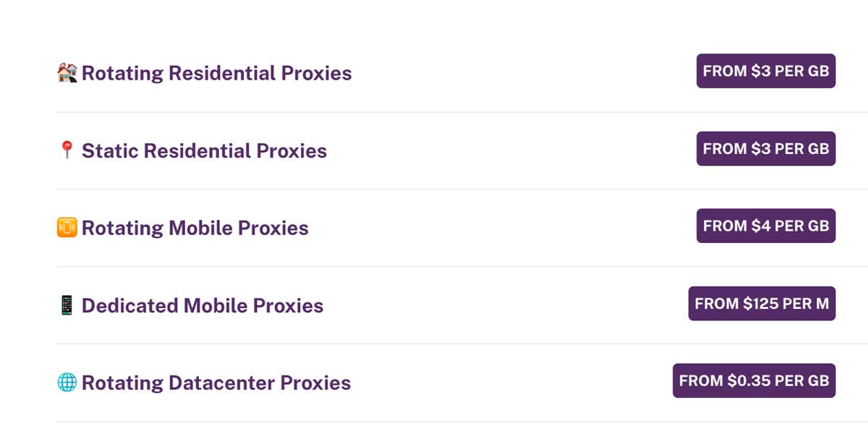Click the orange vibrating phone icon
The height and width of the screenshot is (434, 868).
67,227
